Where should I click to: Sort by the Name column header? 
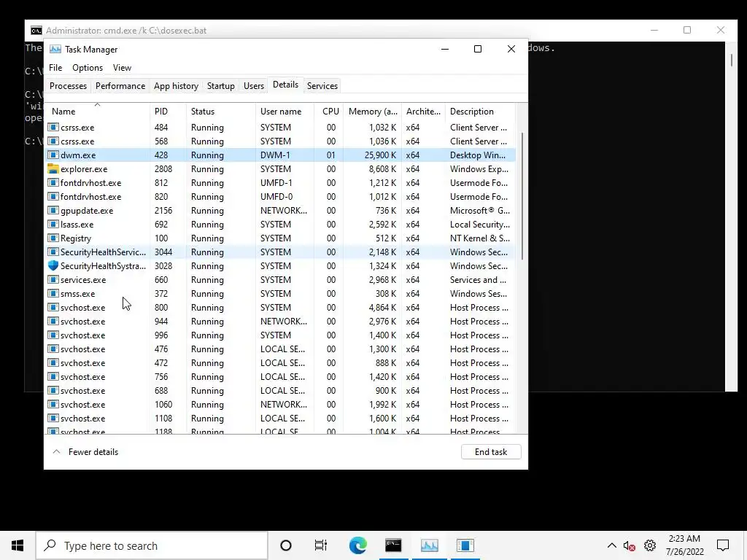point(97,112)
